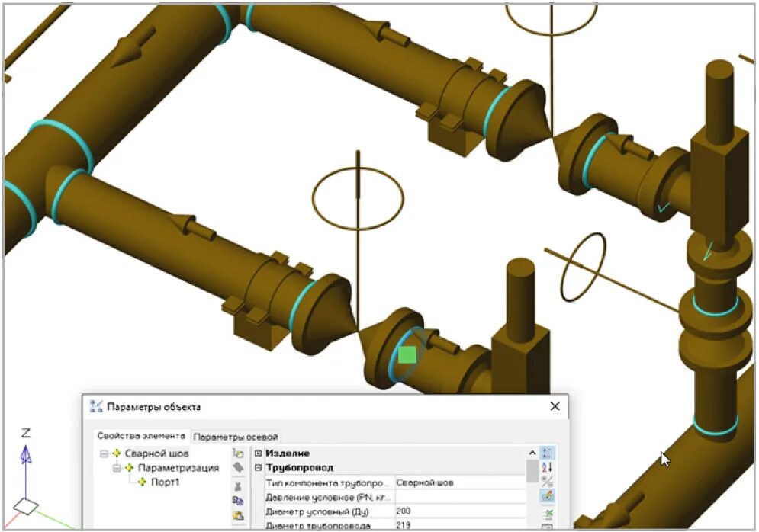759x532 pixels.
Task: Select the Диаметр трубопровода property label
Action: point(318,525)
